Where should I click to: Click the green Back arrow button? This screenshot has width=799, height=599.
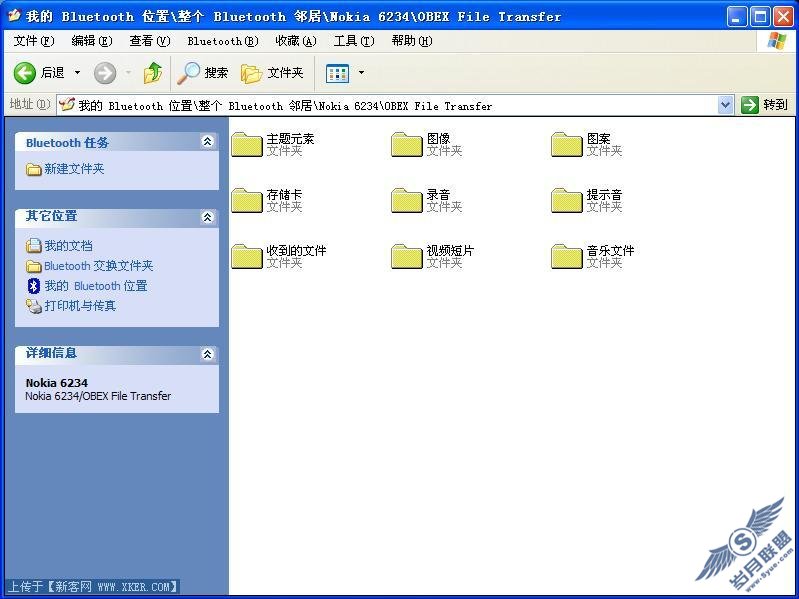[24, 73]
